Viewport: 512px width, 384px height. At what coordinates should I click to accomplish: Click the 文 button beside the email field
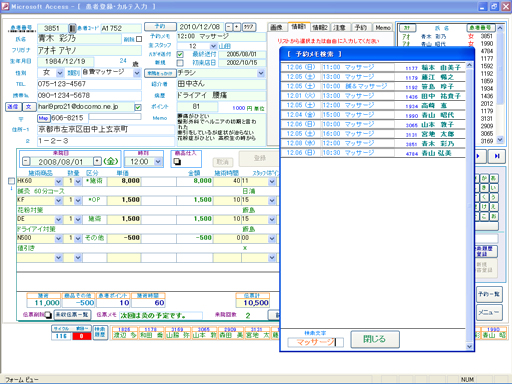pos(28,107)
